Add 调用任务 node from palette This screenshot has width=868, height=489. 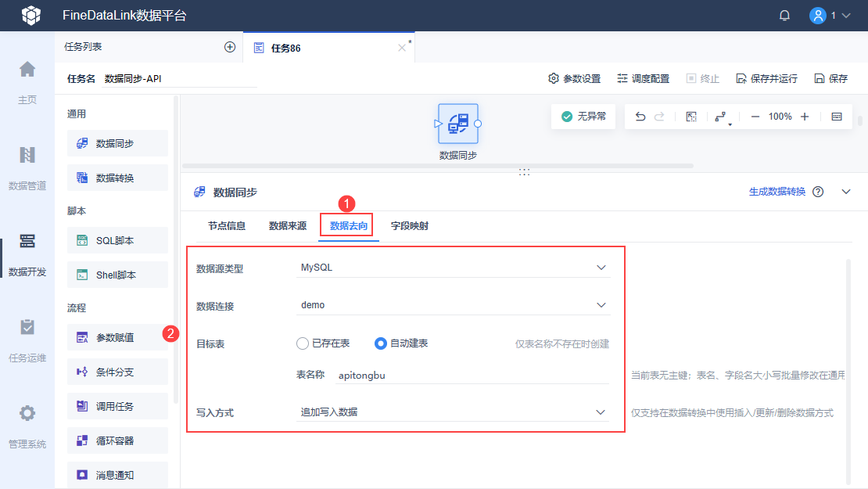117,406
